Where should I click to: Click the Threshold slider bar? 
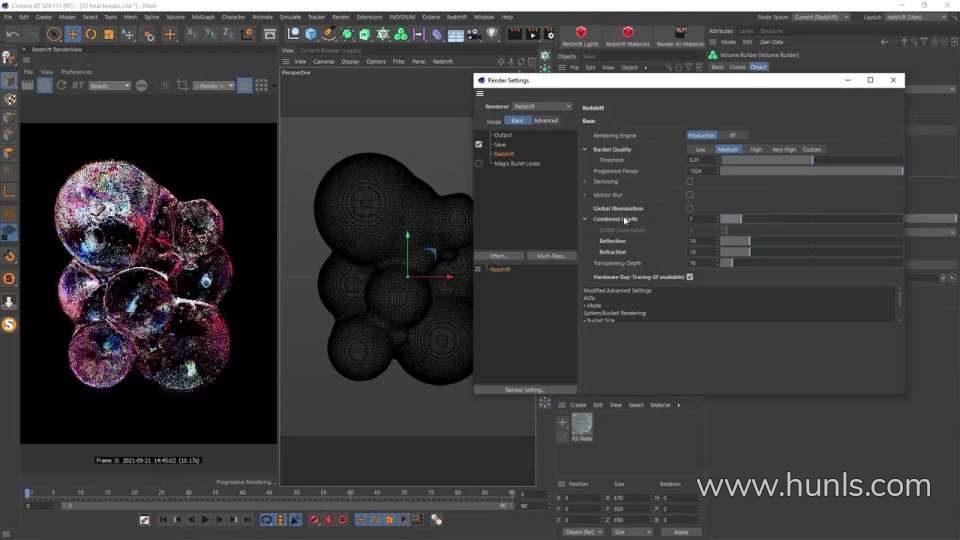pyautogui.click(x=766, y=160)
